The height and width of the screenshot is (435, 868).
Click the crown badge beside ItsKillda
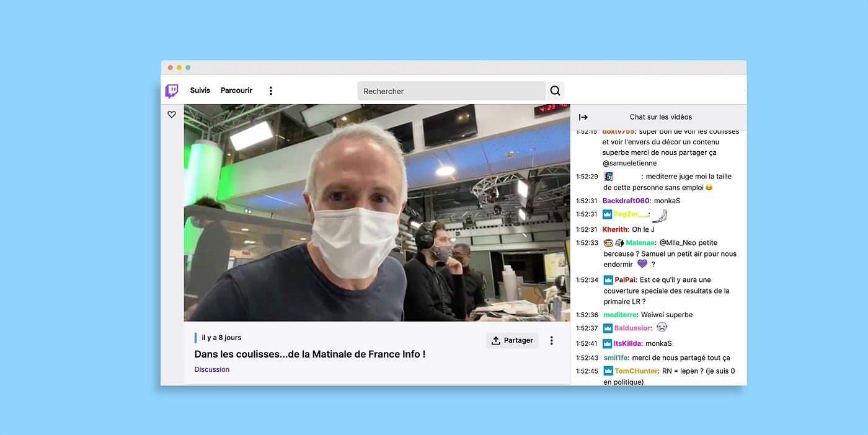[x=608, y=343]
